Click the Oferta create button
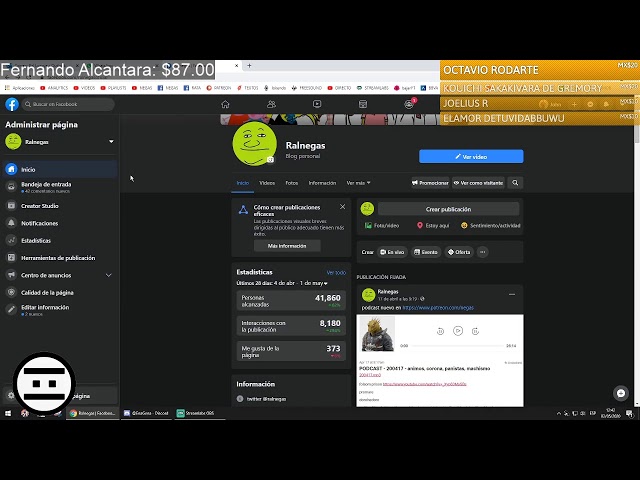This screenshot has width=640, height=480. tap(459, 252)
